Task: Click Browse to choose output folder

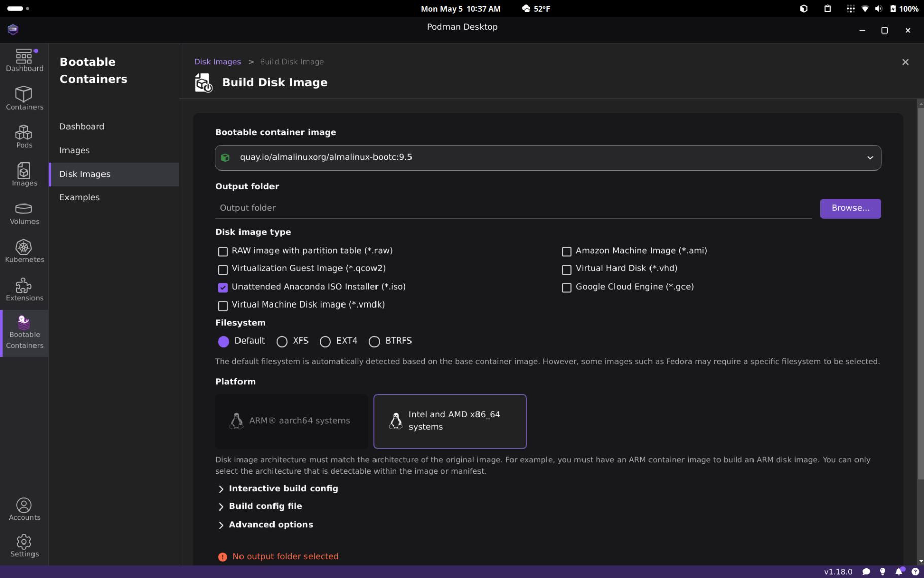Action: 850,208
